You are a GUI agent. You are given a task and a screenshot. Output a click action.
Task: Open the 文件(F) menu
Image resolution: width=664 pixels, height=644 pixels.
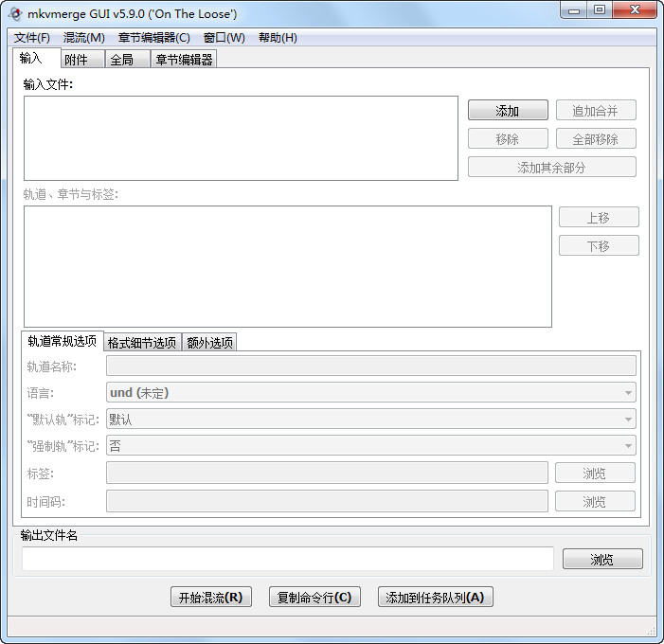coord(32,38)
